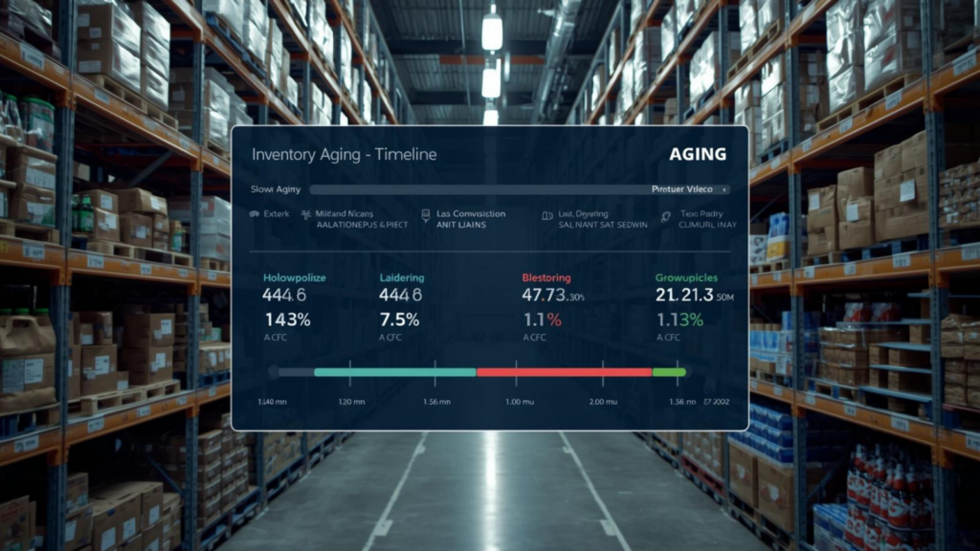Click the Inventory Aging - Timeline title
This screenshot has height=551, width=980.
tap(345, 154)
